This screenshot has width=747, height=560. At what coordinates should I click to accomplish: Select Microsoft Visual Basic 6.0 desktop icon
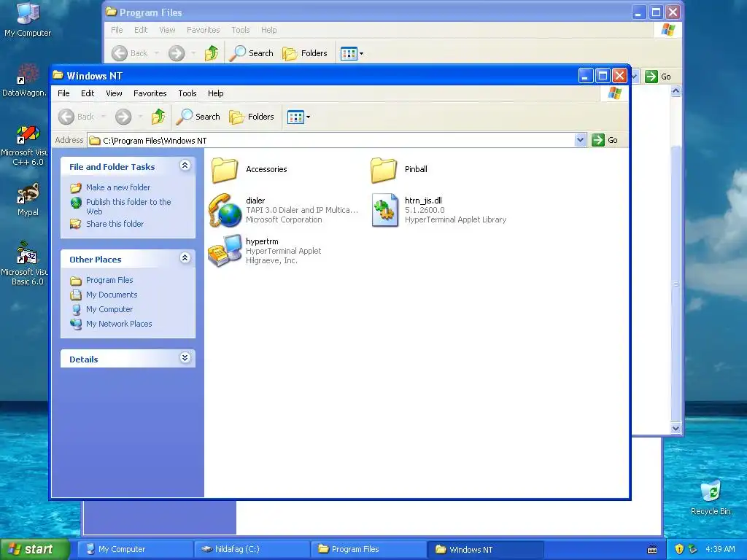25,264
